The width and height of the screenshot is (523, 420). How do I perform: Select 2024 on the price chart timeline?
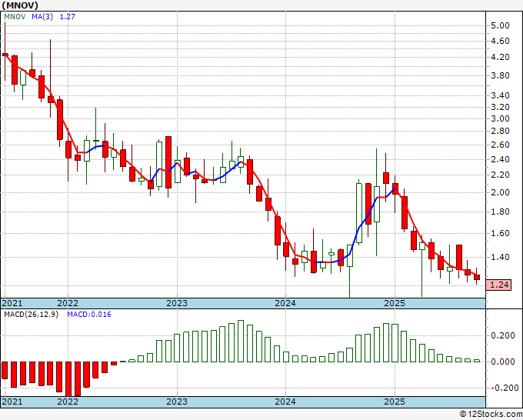coord(285,303)
